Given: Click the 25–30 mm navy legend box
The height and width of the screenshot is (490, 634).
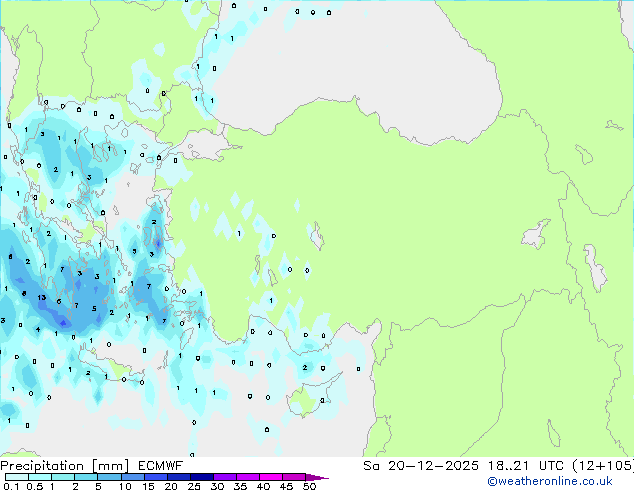Looking at the screenshot, I should (x=201, y=477).
